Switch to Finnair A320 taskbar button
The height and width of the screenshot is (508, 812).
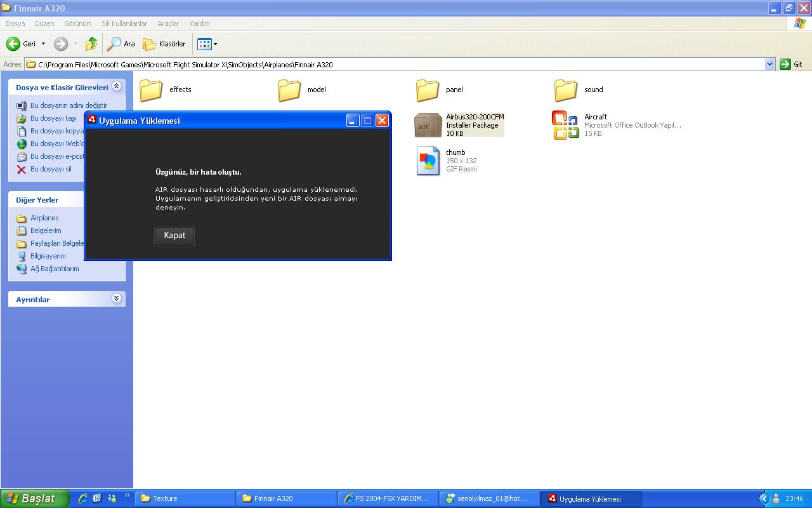click(x=286, y=498)
